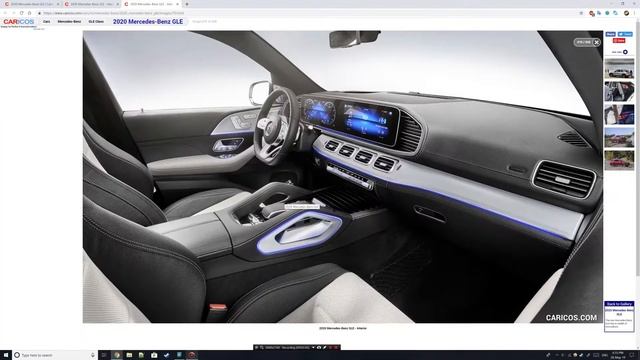Open Microsoft Store bag icon on taskbar

tap(154, 355)
